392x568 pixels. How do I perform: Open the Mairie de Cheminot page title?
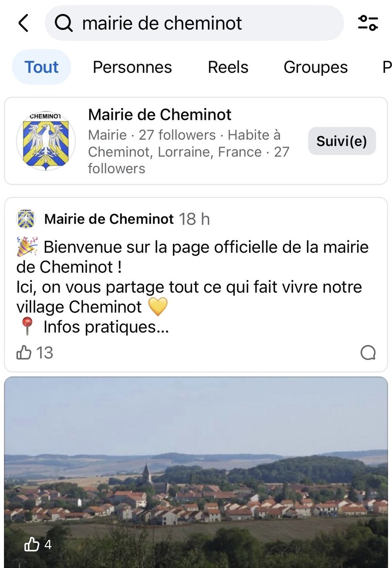click(x=160, y=115)
